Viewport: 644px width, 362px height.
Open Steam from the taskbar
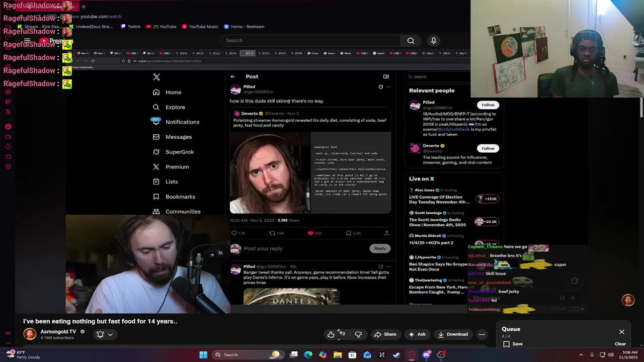[x=396, y=355]
